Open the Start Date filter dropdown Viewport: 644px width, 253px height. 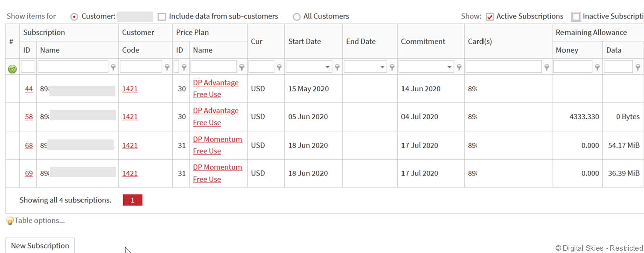328,67
